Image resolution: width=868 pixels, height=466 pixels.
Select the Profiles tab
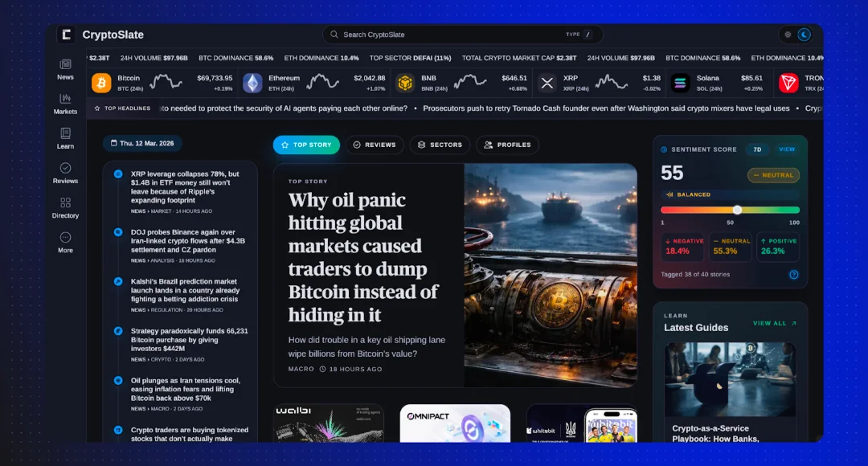(x=507, y=145)
